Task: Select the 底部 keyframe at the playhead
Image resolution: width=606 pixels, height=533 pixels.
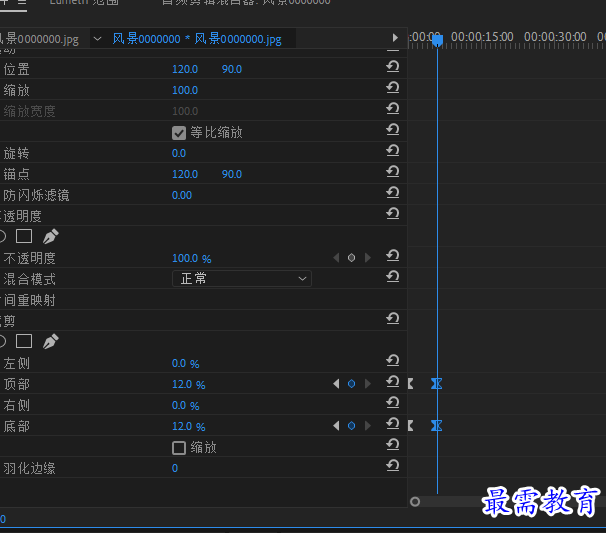Action: tap(437, 426)
